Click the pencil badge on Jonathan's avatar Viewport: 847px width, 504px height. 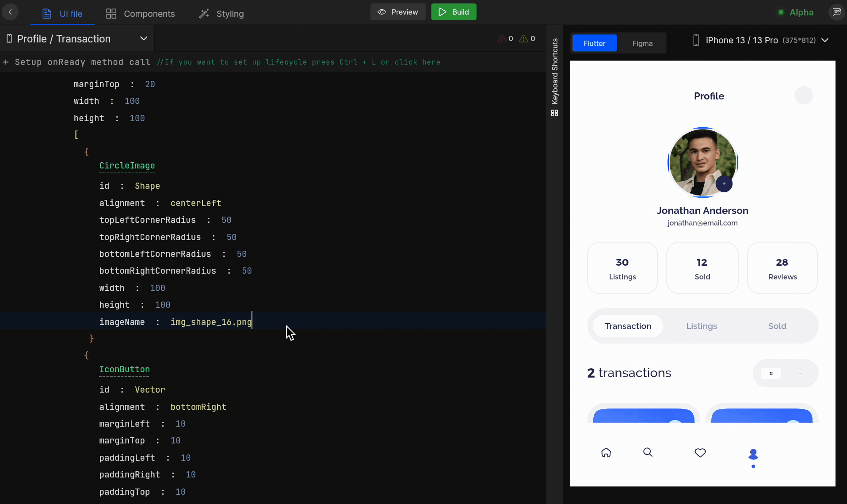click(724, 184)
